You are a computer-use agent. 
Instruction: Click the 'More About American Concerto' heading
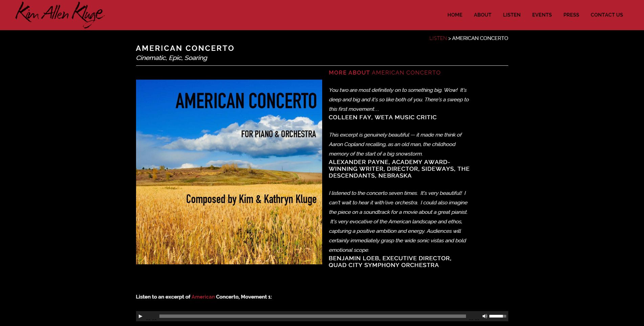point(384,73)
